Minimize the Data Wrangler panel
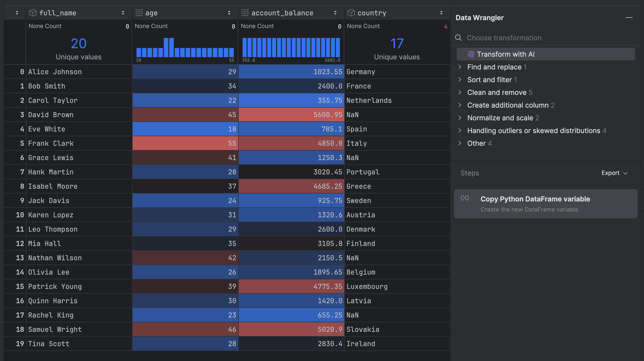The image size is (644, 361). pos(629,17)
